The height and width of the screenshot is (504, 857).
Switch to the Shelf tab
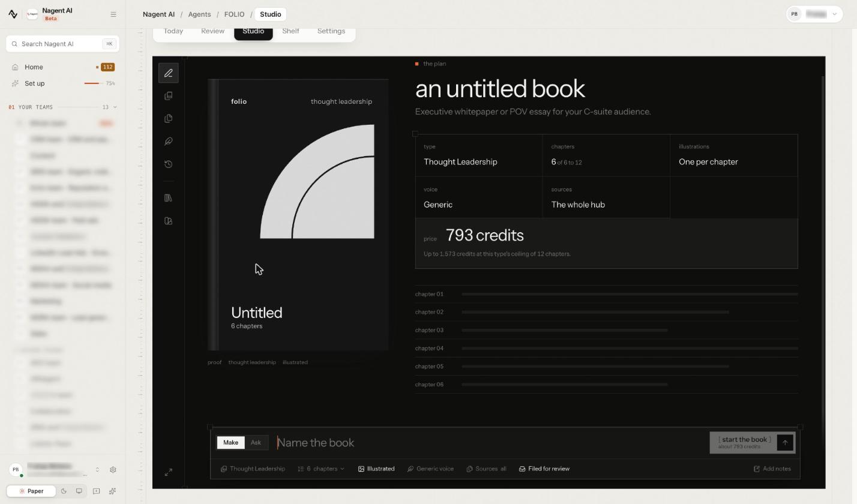click(x=290, y=31)
